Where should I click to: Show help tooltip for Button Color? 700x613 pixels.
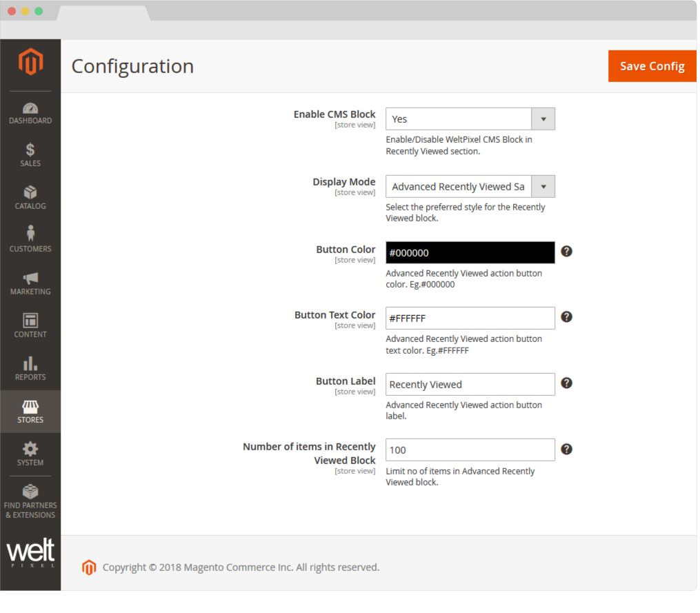pos(566,251)
